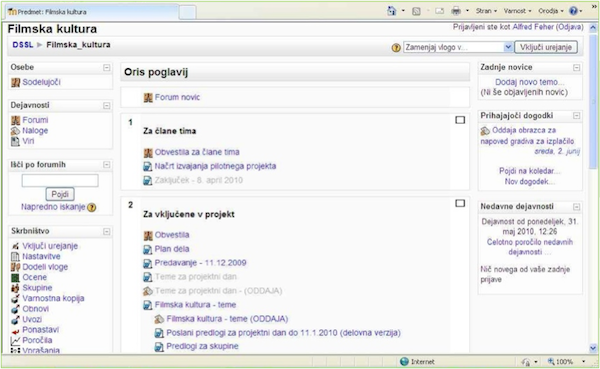This screenshot has width=600, height=369.
Task: Click the Naloge assignments icon
Action: (15, 131)
